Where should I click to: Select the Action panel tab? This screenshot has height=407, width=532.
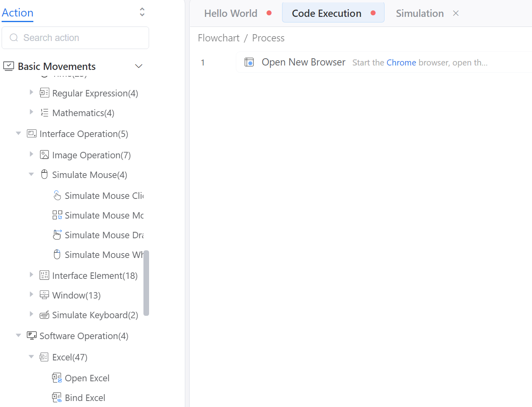tap(18, 13)
